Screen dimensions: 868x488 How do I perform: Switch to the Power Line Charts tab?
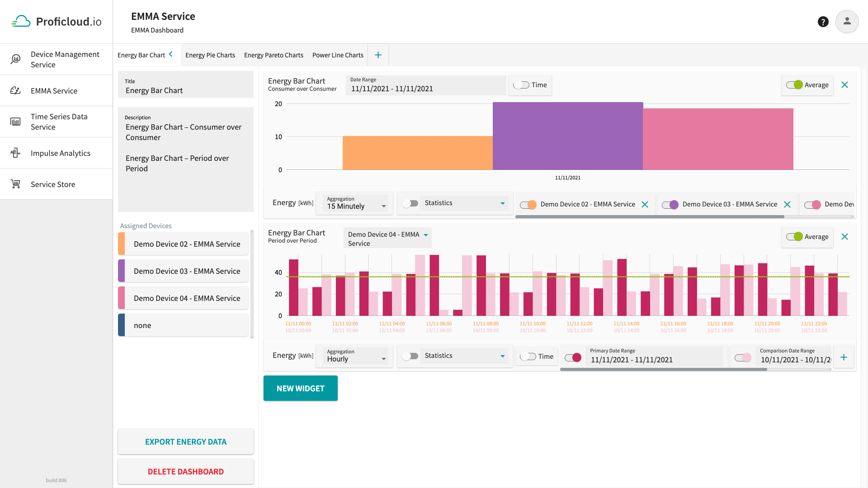click(x=338, y=55)
